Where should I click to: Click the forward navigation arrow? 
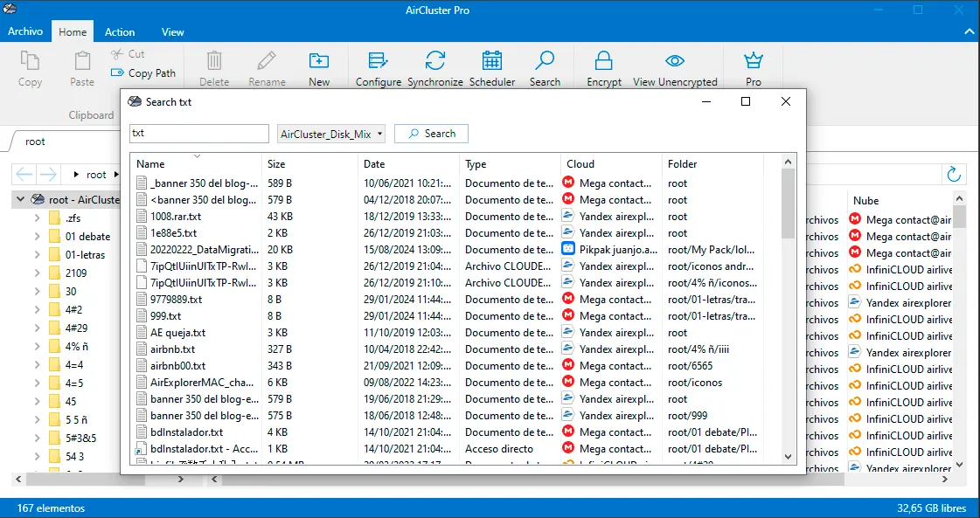47,175
